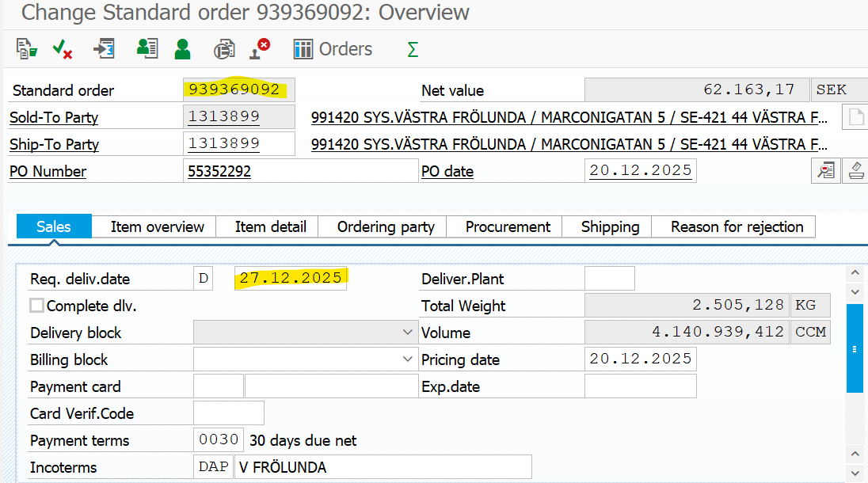Viewport: 868px width, 483px height.
Task: Click the Orders toolbar button
Action: [333, 49]
